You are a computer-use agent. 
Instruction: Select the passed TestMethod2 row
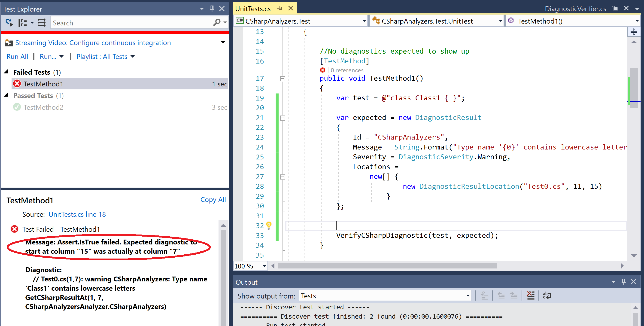tap(120, 107)
